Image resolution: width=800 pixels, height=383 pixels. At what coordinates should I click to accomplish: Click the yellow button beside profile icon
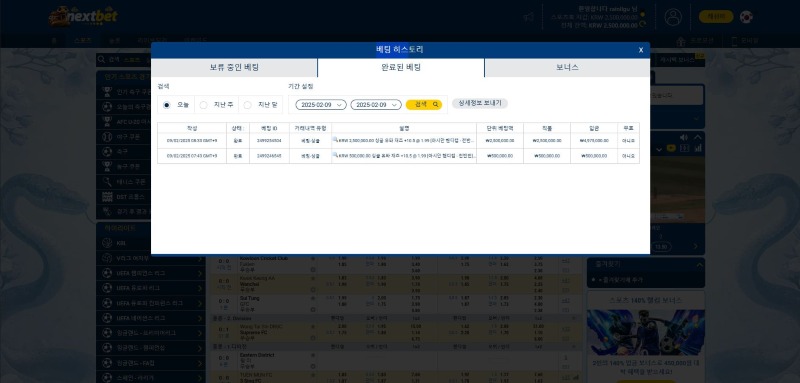[716, 17]
